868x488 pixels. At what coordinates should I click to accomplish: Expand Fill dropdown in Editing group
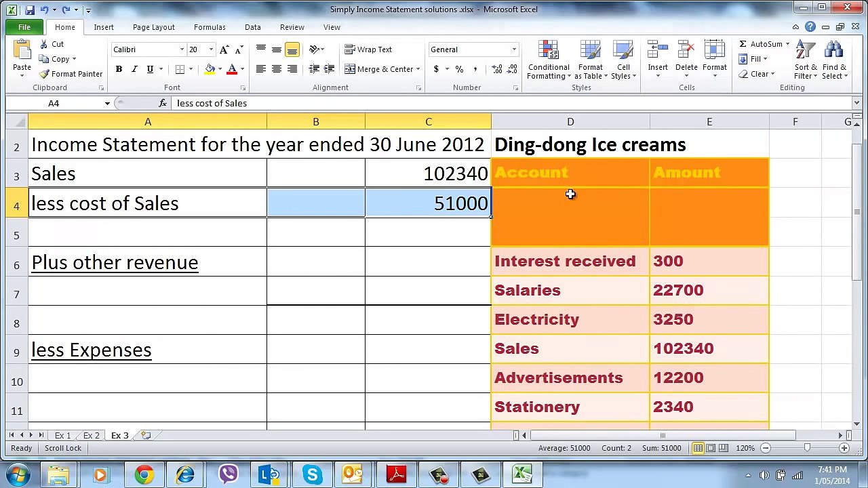tap(765, 59)
